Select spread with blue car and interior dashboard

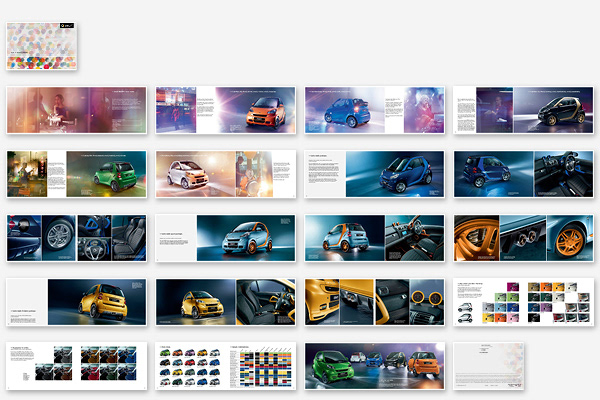coord(523,174)
